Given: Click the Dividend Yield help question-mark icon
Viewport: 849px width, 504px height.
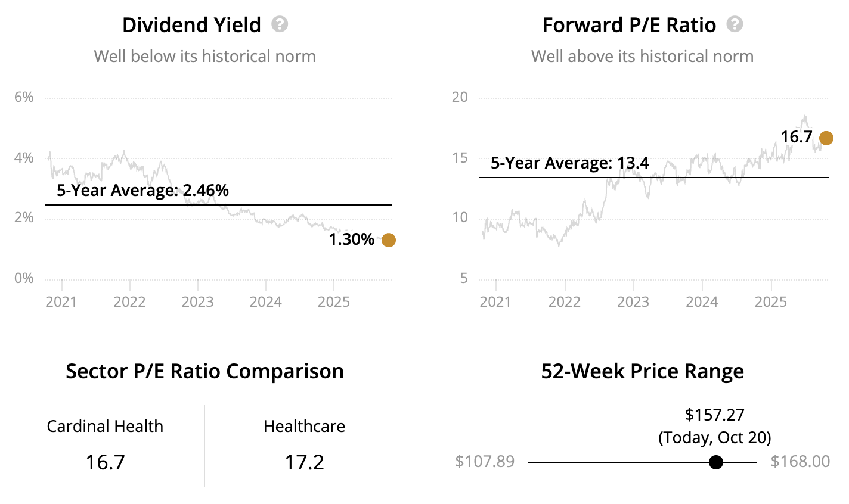Looking at the screenshot, I should click(280, 24).
